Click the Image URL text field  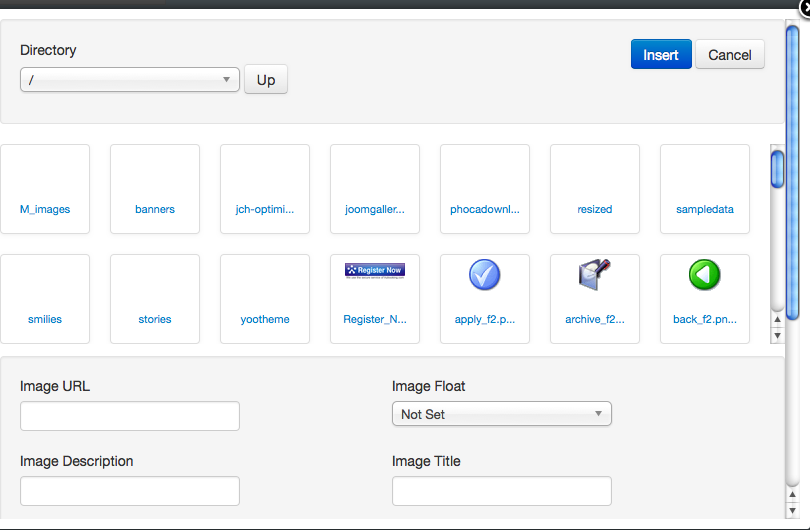tap(130, 416)
